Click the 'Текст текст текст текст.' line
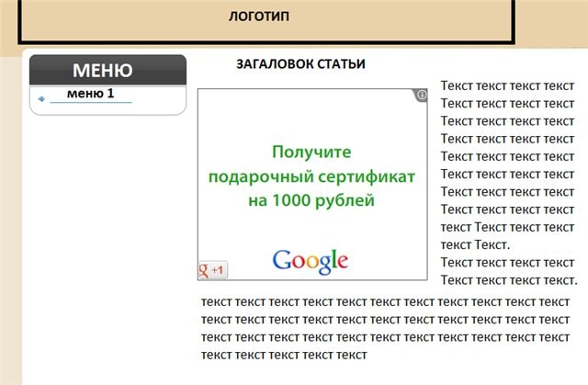This screenshot has width=588, height=385. [x=509, y=280]
